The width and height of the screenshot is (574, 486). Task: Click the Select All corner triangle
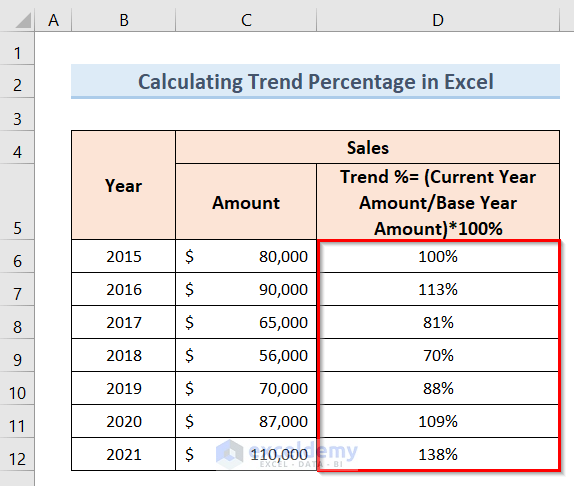click(23, 20)
